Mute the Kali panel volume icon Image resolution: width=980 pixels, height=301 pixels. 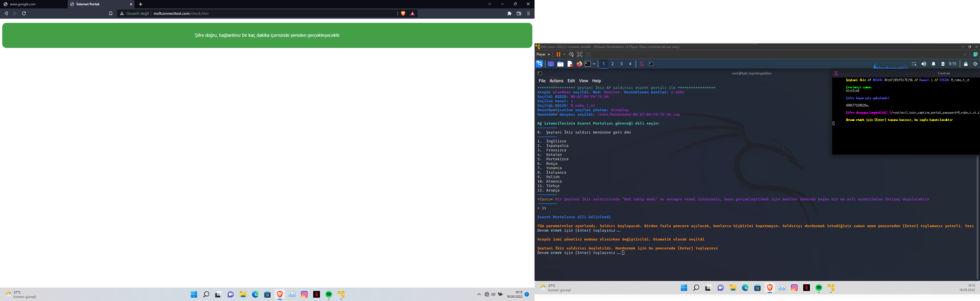(x=924, y=64)
